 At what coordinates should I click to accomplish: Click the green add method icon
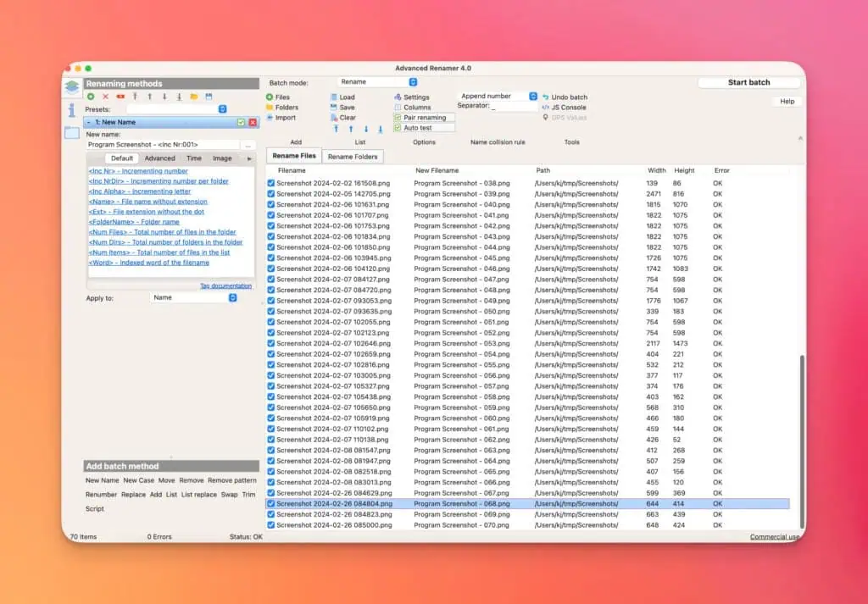click(x=91, y=97)
